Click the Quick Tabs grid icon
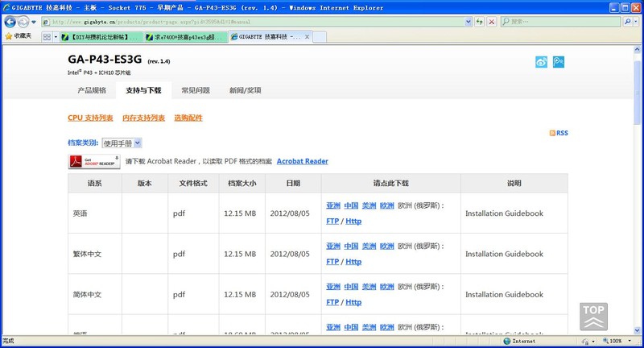This screenshot has height=348, width=644. point(47,37)
